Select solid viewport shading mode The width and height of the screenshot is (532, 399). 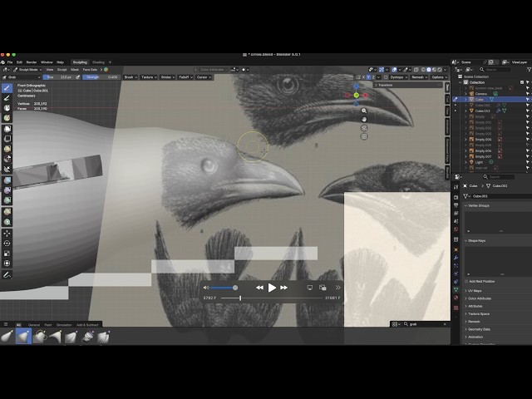click(429, 70)
